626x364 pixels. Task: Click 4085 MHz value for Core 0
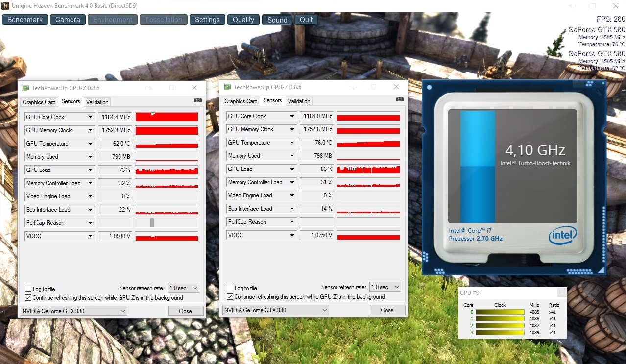pos(534,312)
